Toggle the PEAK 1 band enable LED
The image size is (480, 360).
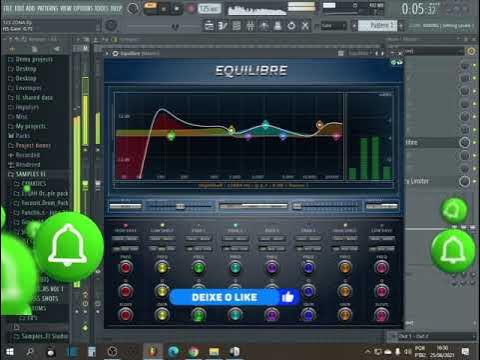(x=199, y=225)
